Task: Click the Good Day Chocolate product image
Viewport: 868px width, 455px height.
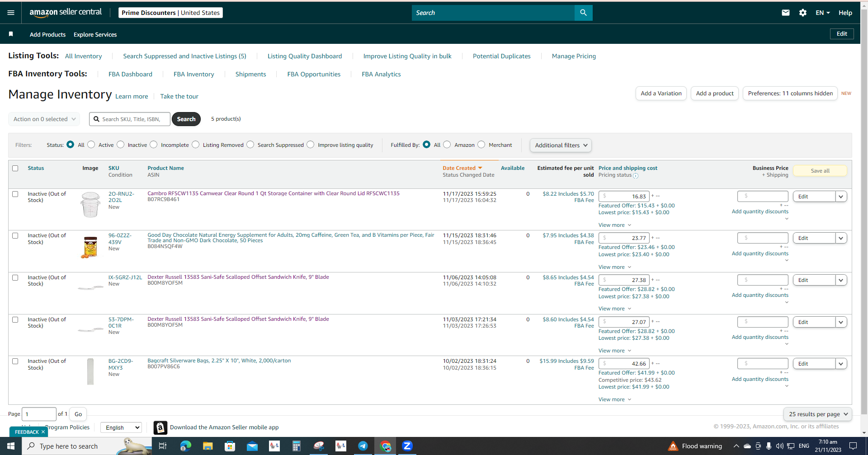Action: pos(90,247)
